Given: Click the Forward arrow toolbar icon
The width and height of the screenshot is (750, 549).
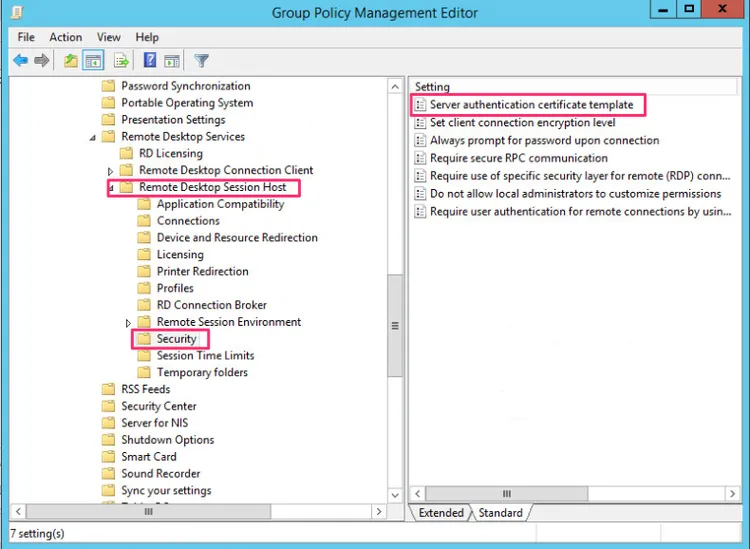Looking at the screenshot, I should coord(42,61).
